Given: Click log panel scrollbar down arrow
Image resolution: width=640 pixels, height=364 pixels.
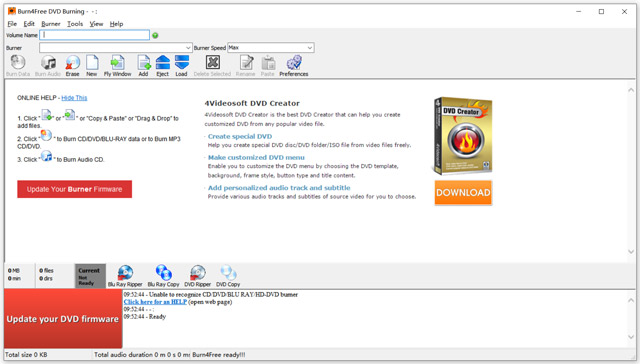Looking at the screenshot, I should point(631,337).
